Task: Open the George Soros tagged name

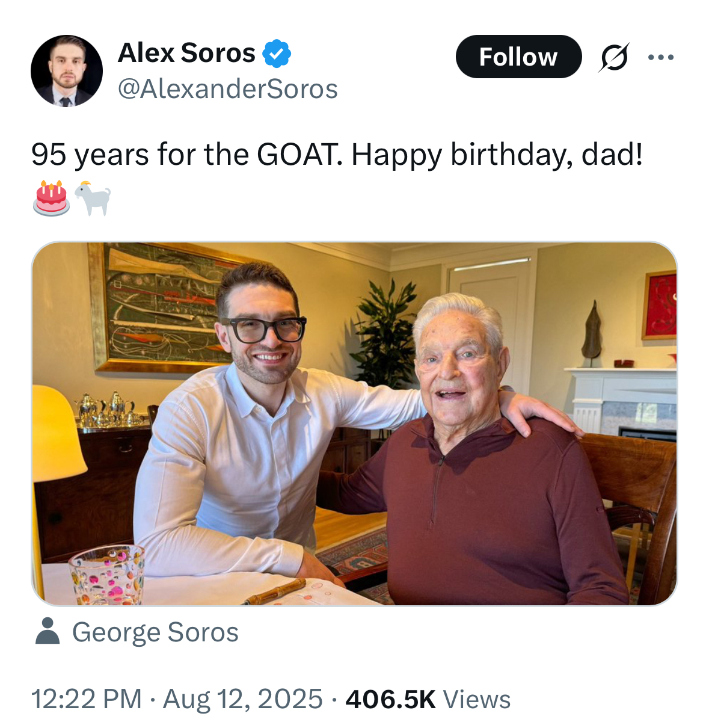Action: tap(155, 632)
